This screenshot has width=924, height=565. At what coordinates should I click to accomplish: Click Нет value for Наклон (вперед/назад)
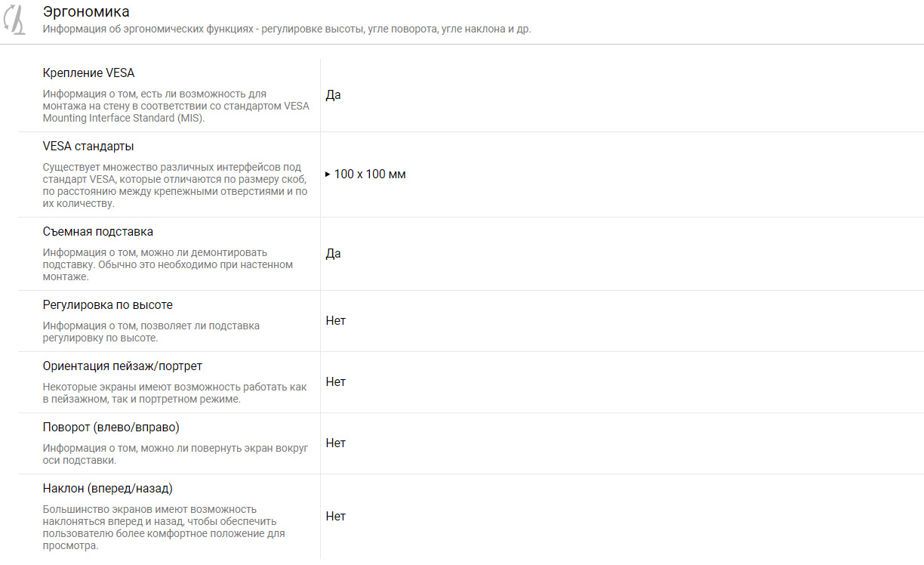point(336,517)
